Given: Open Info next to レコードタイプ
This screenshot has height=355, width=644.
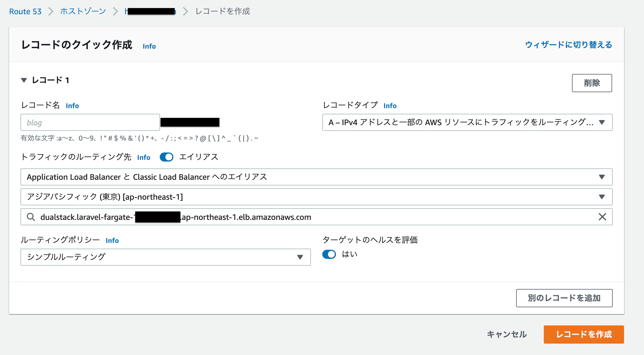Looking at the screenshot, I should pos(390,106).
